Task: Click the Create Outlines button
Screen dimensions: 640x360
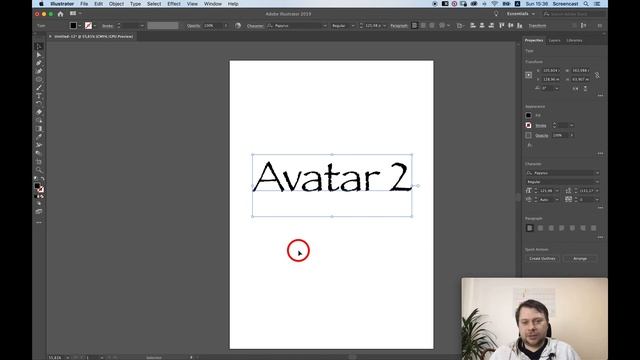Action: pyautogui.click(x=542, y=259)
